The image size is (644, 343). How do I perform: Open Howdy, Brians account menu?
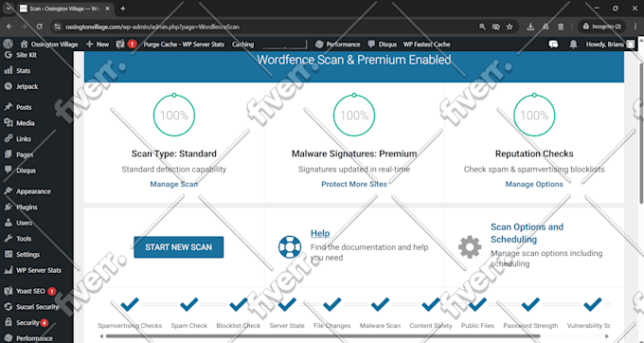pyautogui.click(x=610, y=45)
